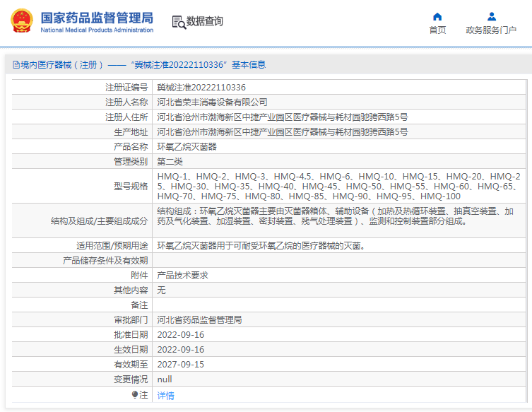The width and height of the screenshot is (532, 412).
Task: Click the 有效期至 row label
Action: point(131,365)
